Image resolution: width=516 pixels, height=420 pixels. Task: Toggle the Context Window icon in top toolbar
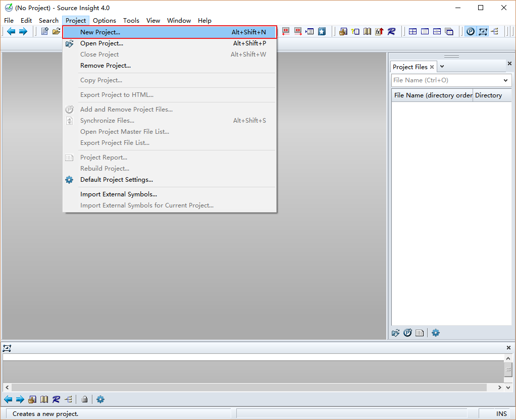483,32
